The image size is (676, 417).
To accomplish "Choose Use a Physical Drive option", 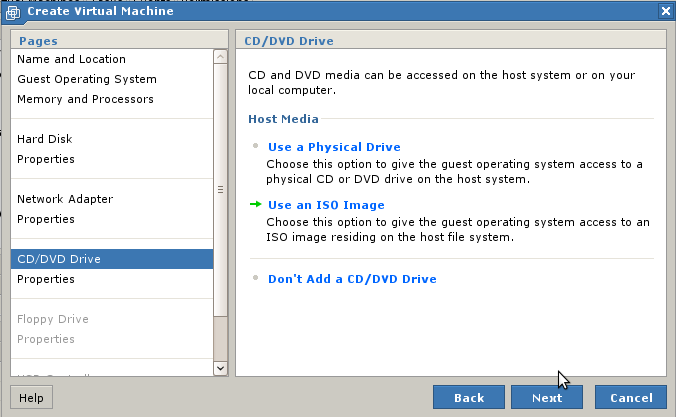I will pyautogui.click(x=333, y=147).
